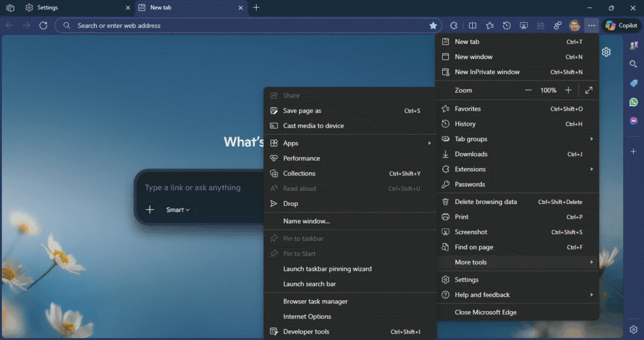644x340 pixels.
Task: Open Downloads menu entry
Action: (518, 154)
